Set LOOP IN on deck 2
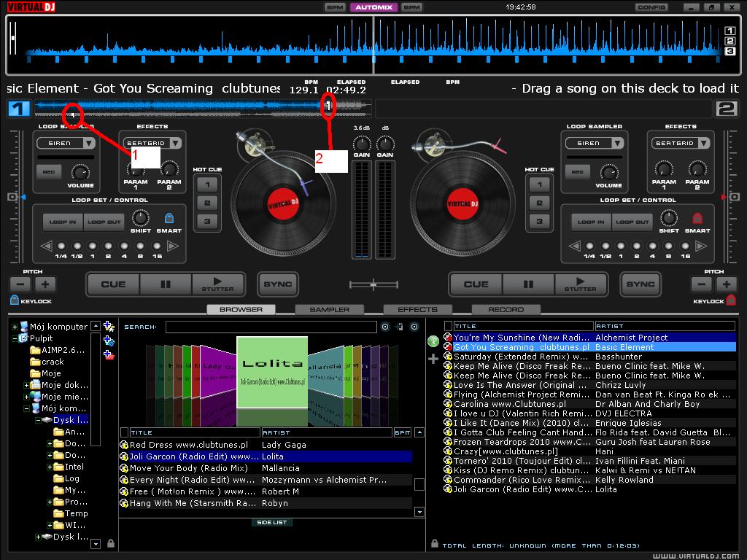The height and width of the screenshot is (560, 747). click(591, 222)
